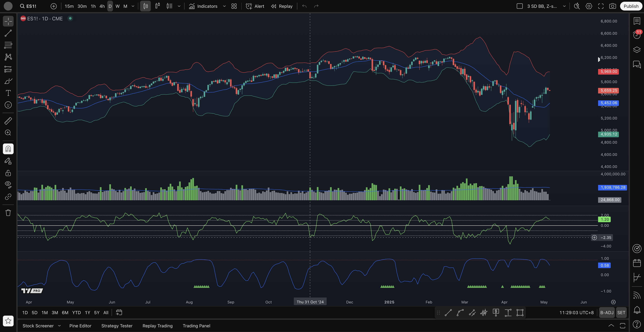The width and height of the screenshot is (644, 332).
Task: Toggle lock all drawing tools
Action: pyautogui.click(x=8, y=173)
